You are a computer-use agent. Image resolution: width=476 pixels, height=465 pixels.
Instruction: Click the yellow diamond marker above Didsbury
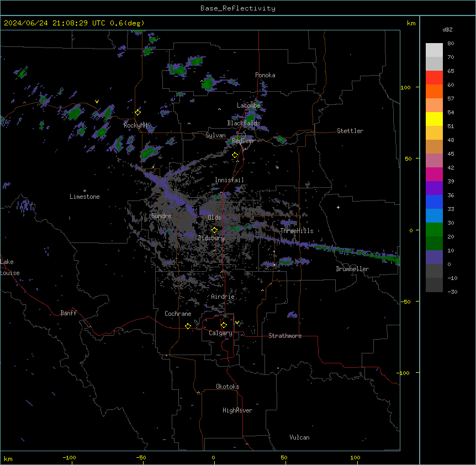tap(214, 230)
